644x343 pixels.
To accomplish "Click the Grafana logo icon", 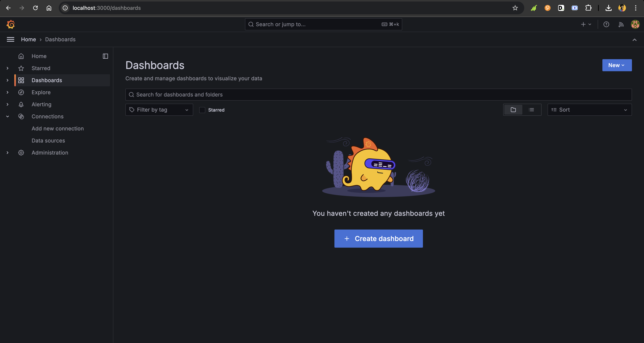I will [11, 24].
